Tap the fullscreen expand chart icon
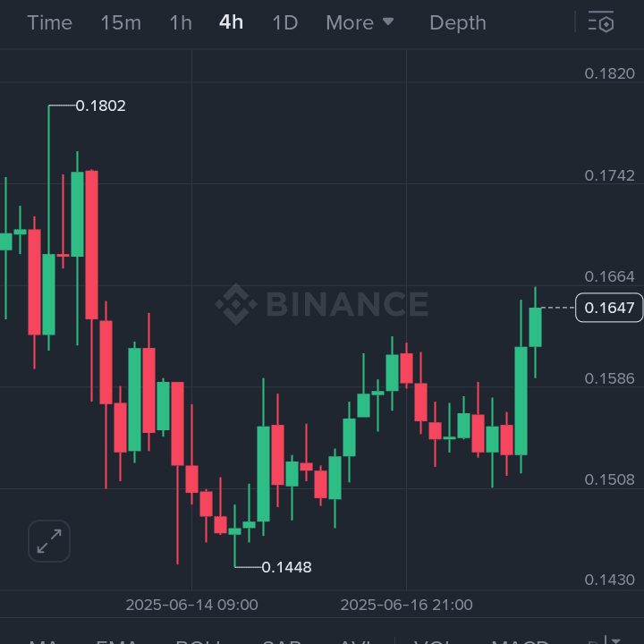Image resolution: width=644 pixels, height=644 pixels. [x=49, y=540]
